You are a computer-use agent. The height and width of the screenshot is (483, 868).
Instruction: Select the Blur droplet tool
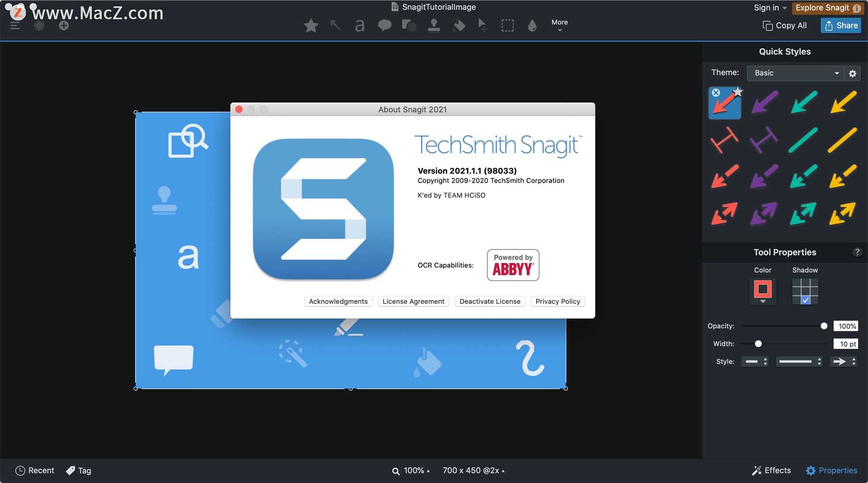click(532, 26)
